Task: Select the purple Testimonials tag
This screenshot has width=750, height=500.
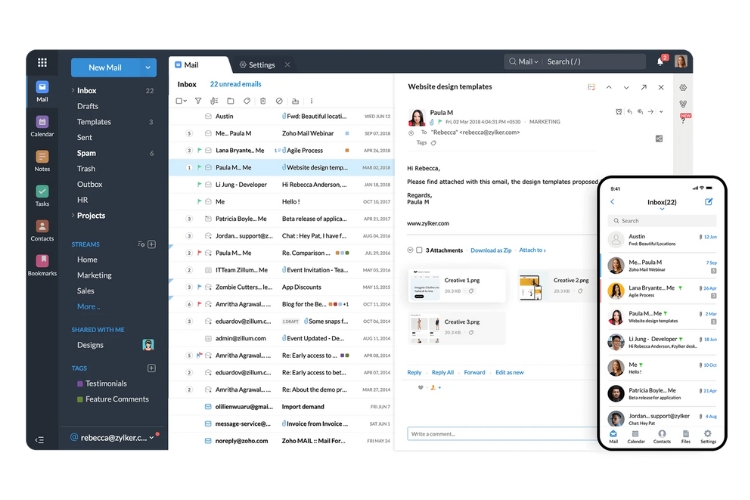Action: coord(102,383)
